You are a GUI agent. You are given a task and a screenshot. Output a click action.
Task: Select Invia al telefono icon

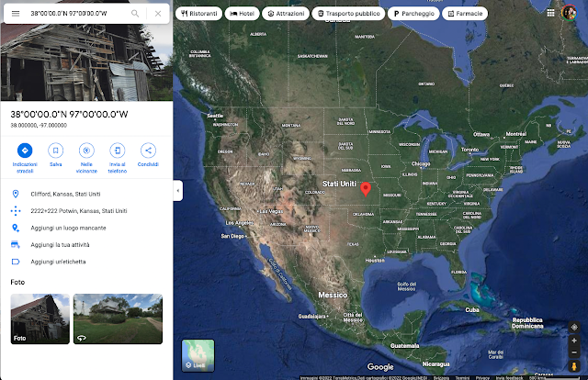118,151
